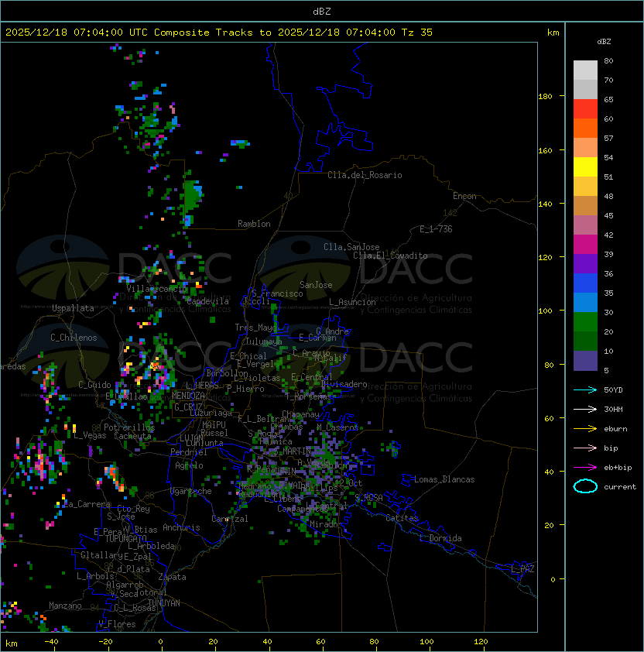Image resolution: width=644 pixels, height=652 pixels.
Task: Pick the light orange 54–57 dBZ swatch
Action: pyautogui.click(x=585, y=148)
